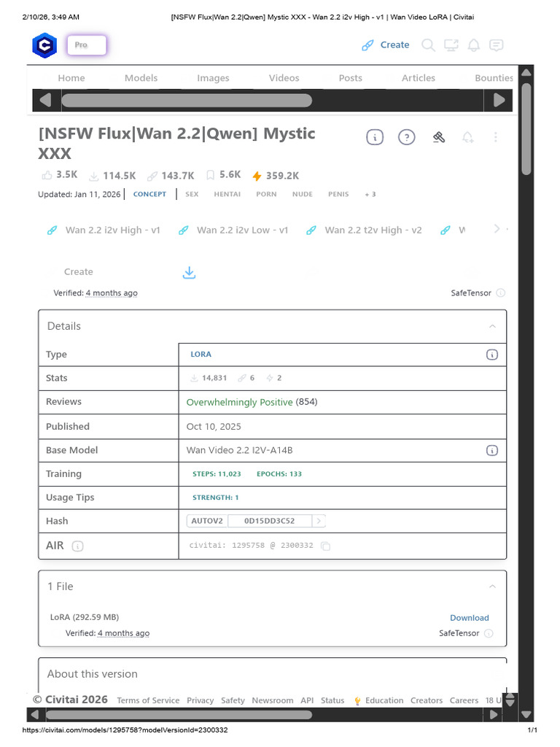Toggle the bookmark showing 5.6K
The height and width of the screenshot is (747, 560).
pyautogui.click(x=210, y=175)
